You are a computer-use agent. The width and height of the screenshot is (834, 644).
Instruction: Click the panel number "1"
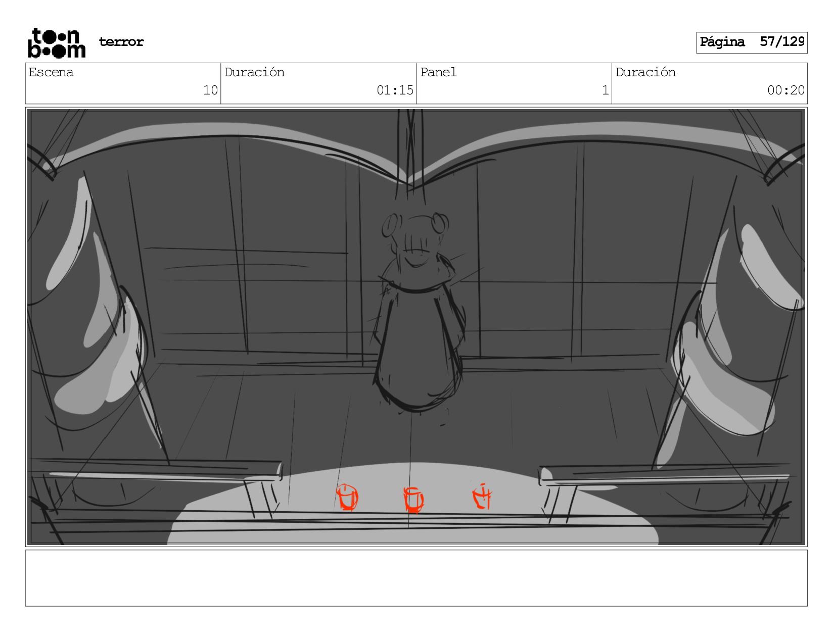(x=605, y=90)
